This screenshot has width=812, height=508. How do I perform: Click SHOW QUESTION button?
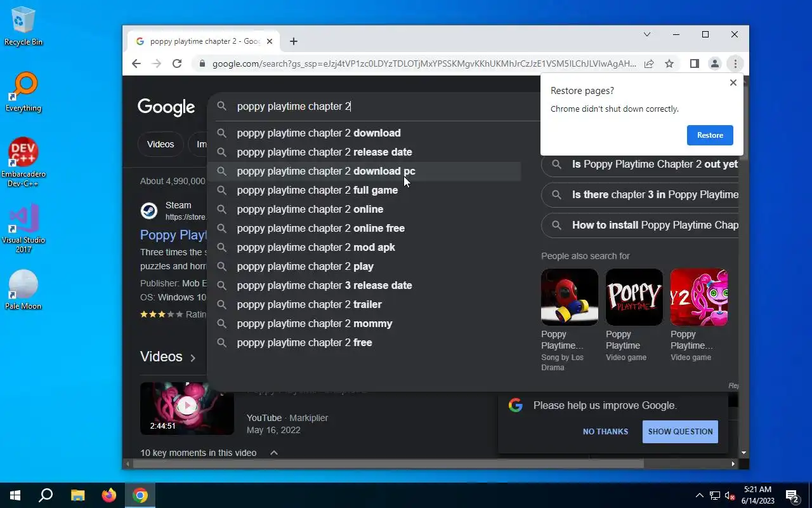[x=680, y=431]
